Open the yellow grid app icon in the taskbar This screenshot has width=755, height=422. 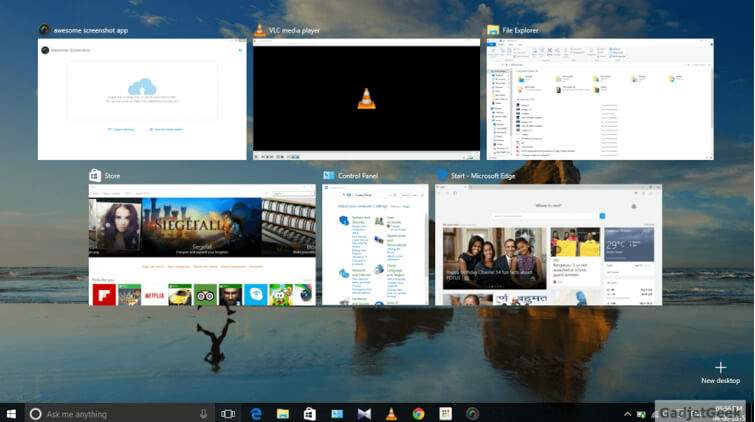tap(445, 414)
